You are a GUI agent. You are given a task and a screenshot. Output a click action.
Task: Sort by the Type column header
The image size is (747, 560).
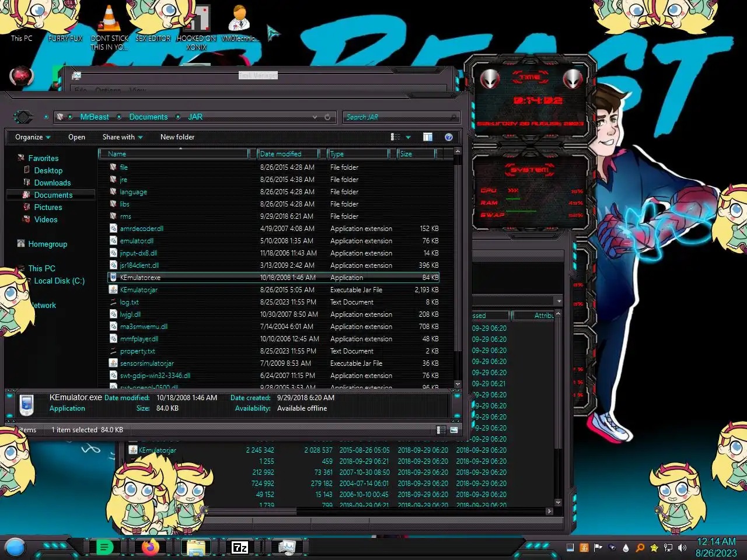click(358, 154)
